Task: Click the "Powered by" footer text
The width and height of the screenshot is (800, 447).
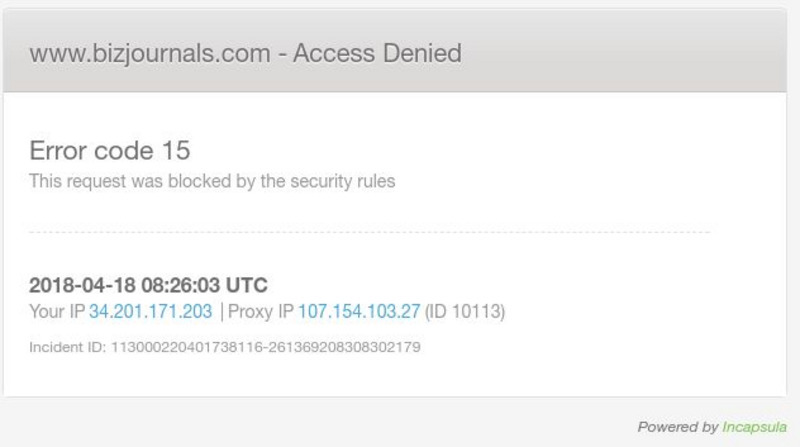Action: [x=677, y=427]
